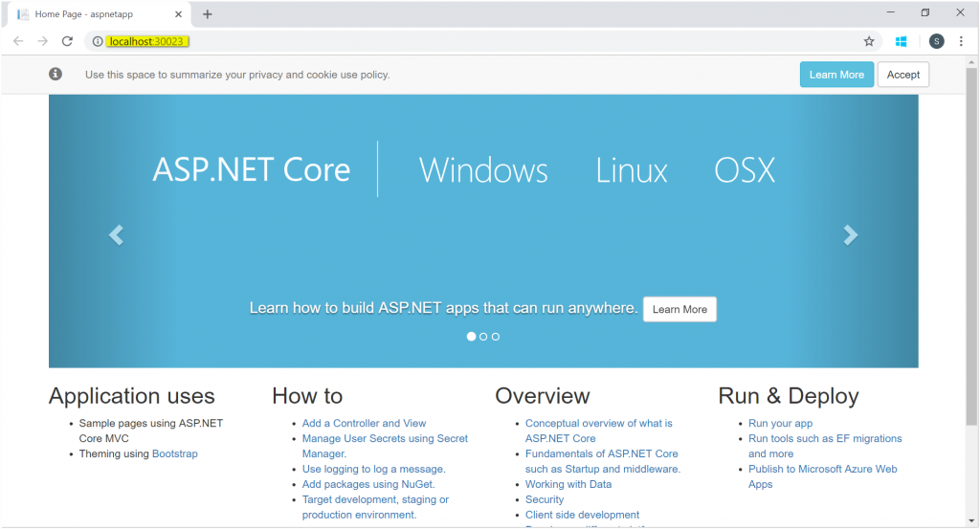Open Add packages using NuGet link
This screenshot has height=529, width=980.
coord(368,485)
